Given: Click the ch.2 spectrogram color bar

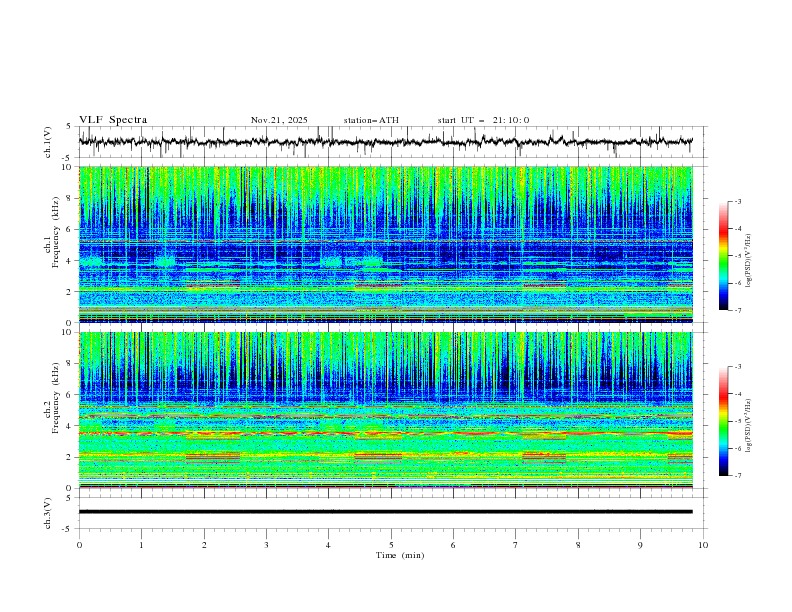Looking at the screenshot, I should coord(723,421).
